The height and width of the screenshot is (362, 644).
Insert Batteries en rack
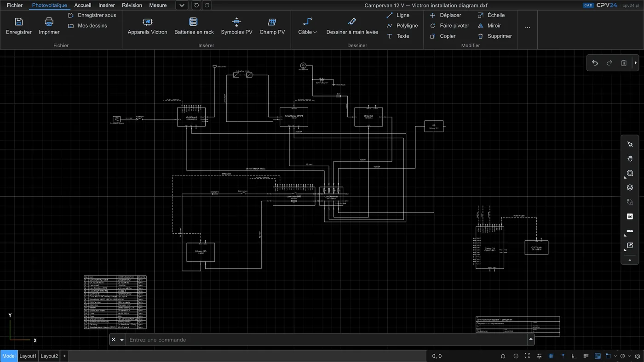coord(194,26)
